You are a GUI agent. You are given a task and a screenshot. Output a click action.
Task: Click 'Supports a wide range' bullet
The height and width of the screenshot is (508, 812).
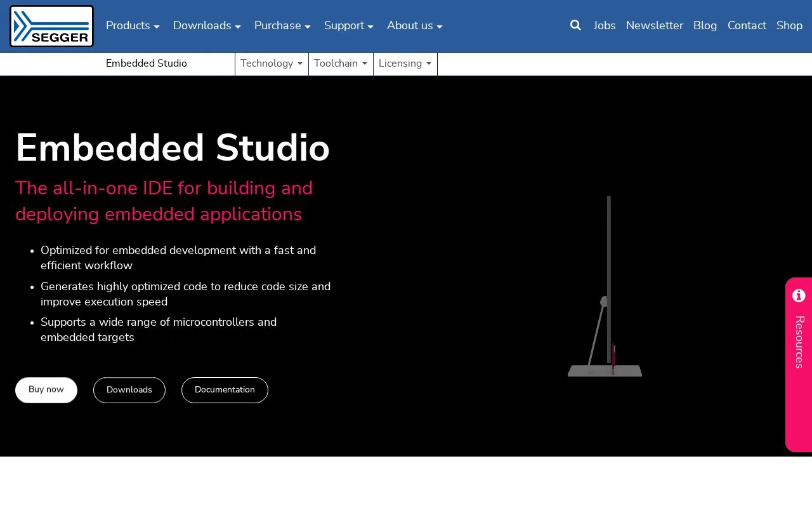159,330
